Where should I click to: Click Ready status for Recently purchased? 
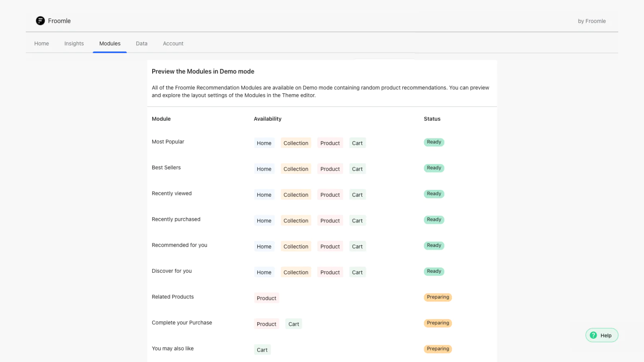pos(434,220)
